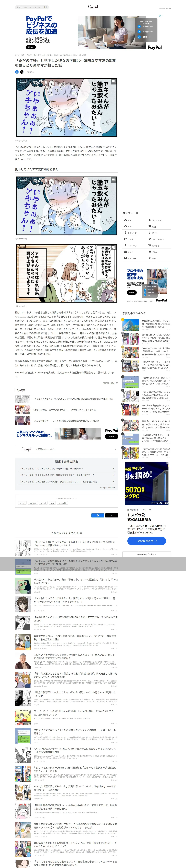Screen dimensions: 186x868
Task: Click the search keyword input field
Action: coord(29,7)
